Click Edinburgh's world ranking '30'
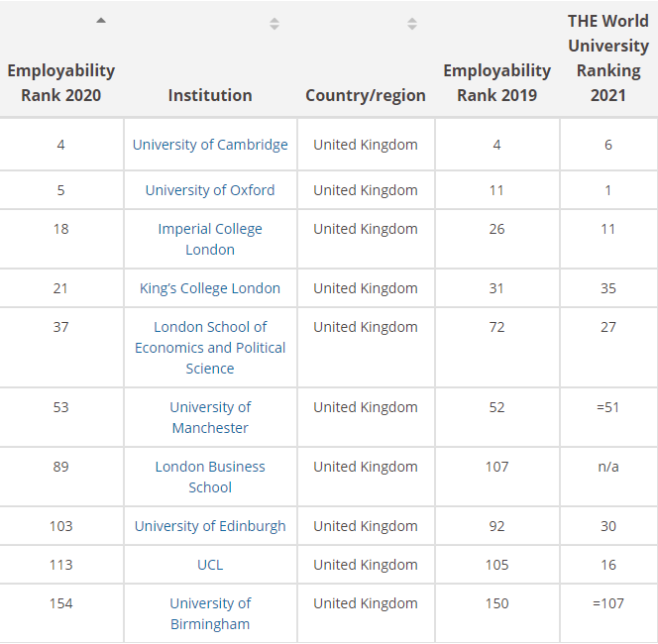 click(608, 526)
